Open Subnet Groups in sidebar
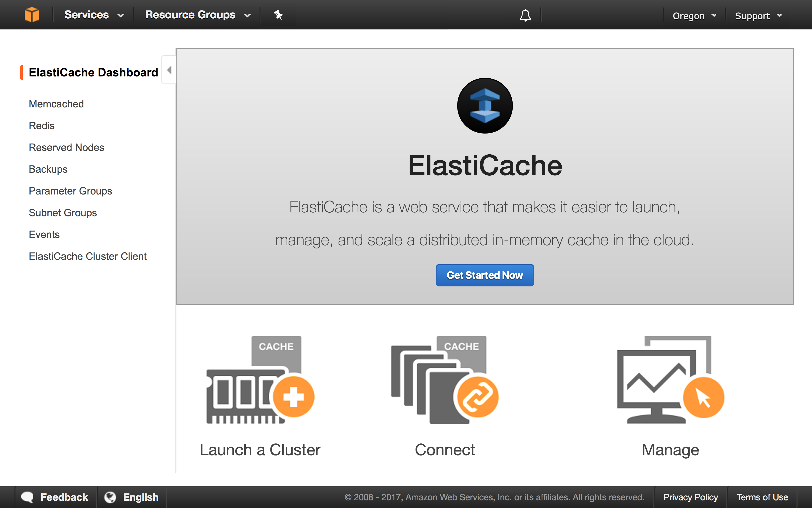 tap(63, 213)
